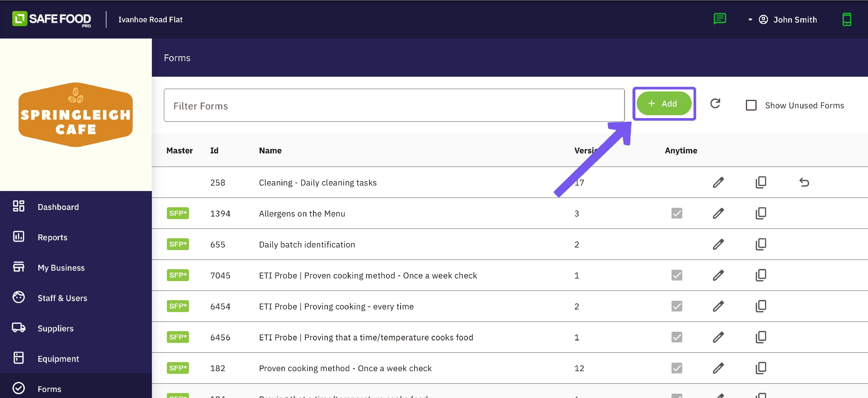This screenshot has width=868, height=398.
Task: Toggle Anytime checkbox for form 7045
Action: 677,275
